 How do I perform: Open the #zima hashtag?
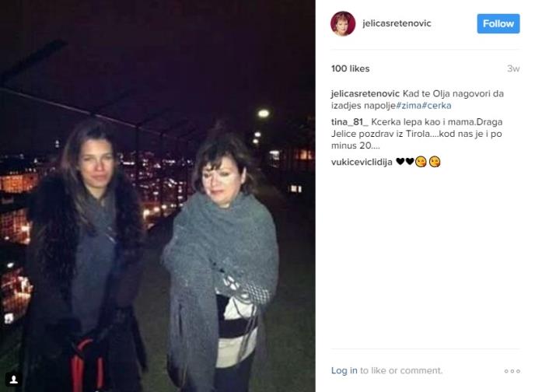(x=408, y=106)
